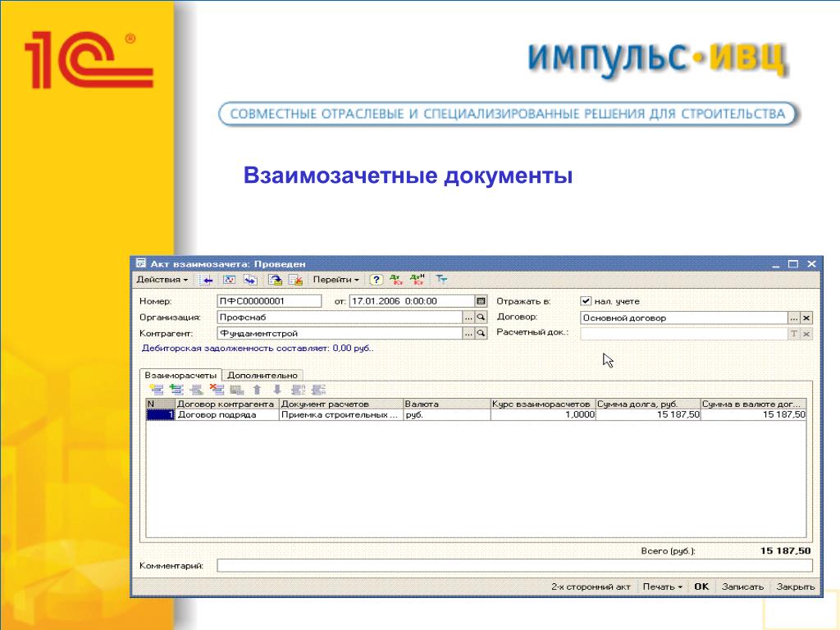Click the edit row icon in table toolbar
Screen dimensions: 840x630
(197, 390)
